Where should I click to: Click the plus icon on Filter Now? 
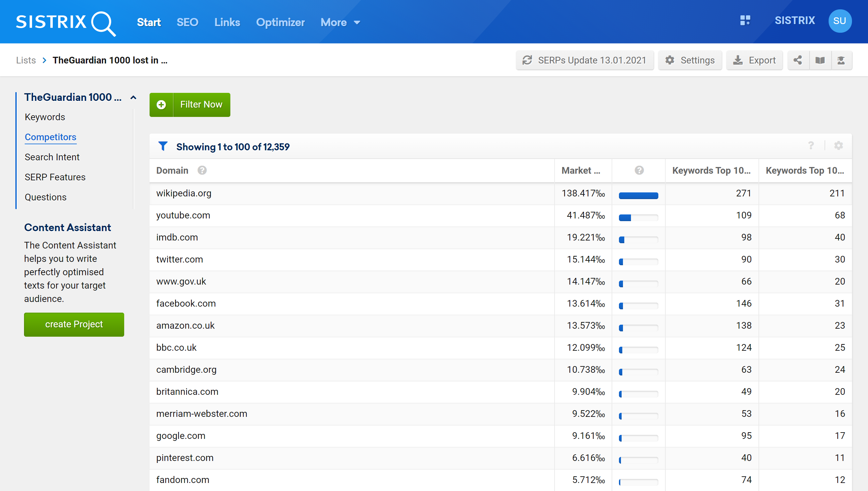pos(161,105)
